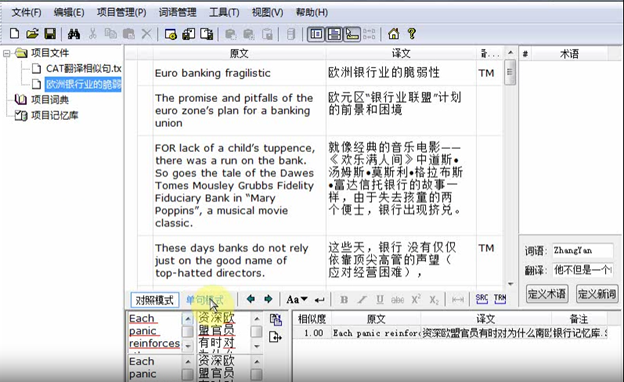Go to home with the house icon
This screenshot has height=382, width=624.
[394, 34]
